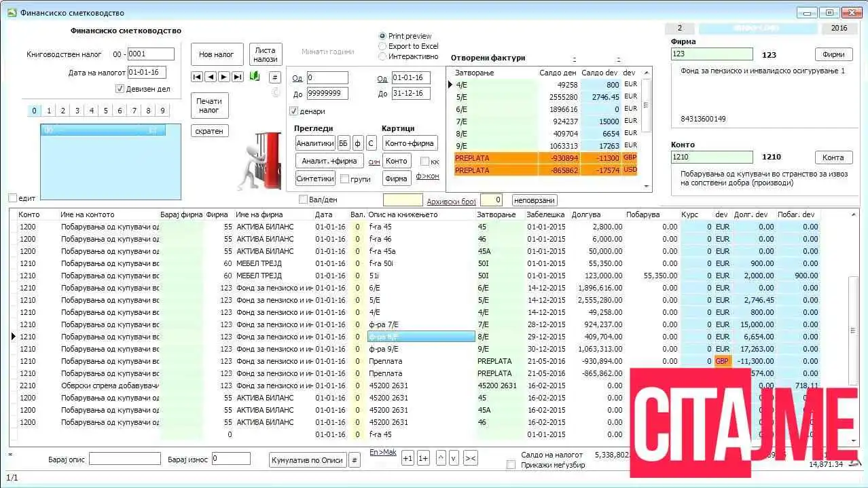The image size is (868, 488).
Task: Click the up caret button in the bottom bar
Action: [441, 458]
